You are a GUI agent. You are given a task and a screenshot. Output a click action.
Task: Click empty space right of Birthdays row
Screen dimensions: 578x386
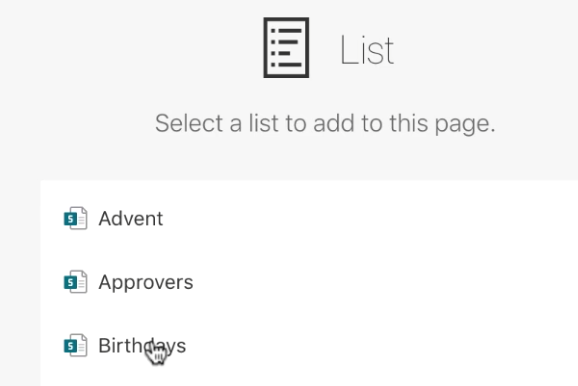point(382,346)
